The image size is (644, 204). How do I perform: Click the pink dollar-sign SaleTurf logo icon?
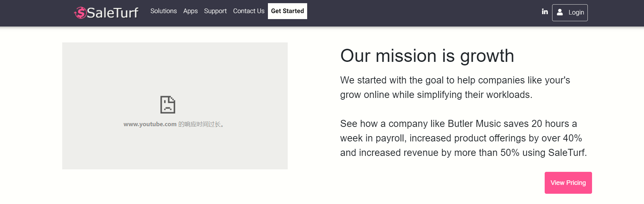(x=81, y=13)
